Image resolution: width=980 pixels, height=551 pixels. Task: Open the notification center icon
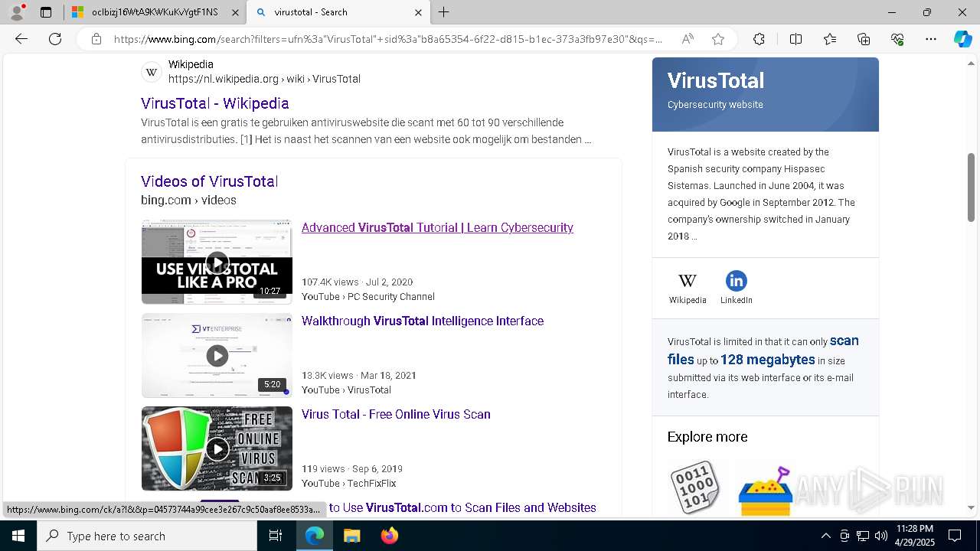pos(955,536)
